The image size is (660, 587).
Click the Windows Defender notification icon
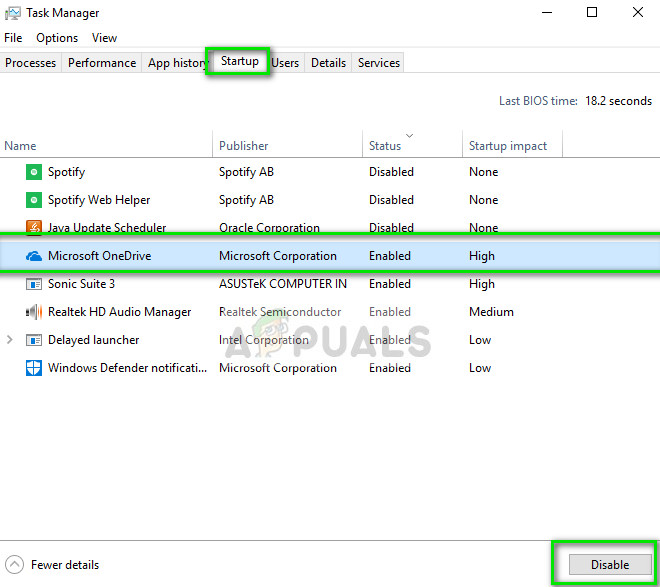coord(33,368)
